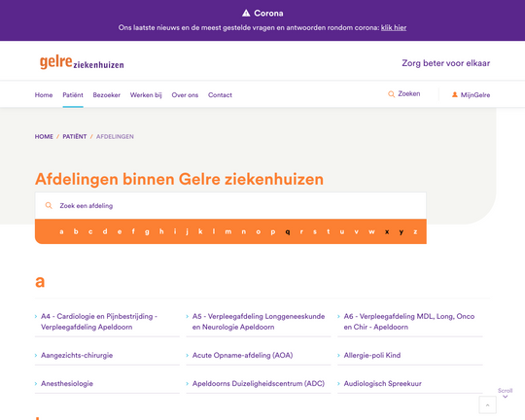This screenshot has height=420, width=525.
Task: Jump to letter j in alphabet bar
Action: 188,231
